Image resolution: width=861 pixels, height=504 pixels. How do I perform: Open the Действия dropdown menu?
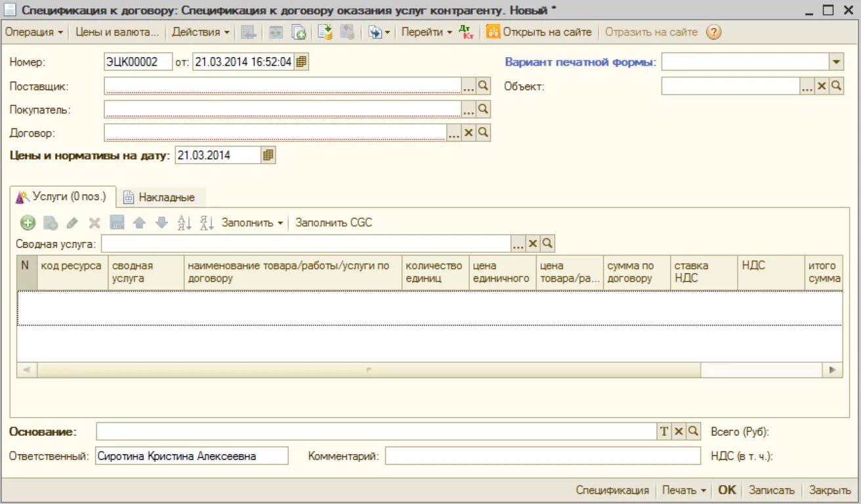[x=201, y=32]
